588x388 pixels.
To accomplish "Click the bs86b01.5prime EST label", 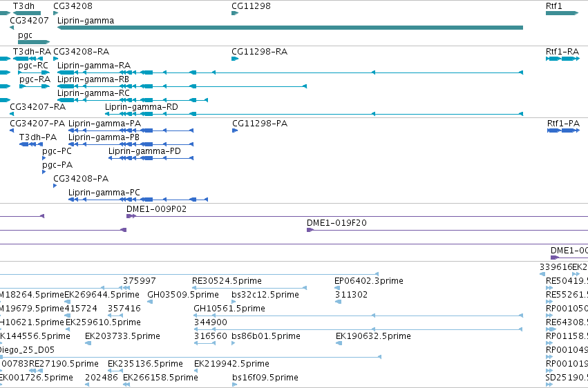I will point(266,336).
